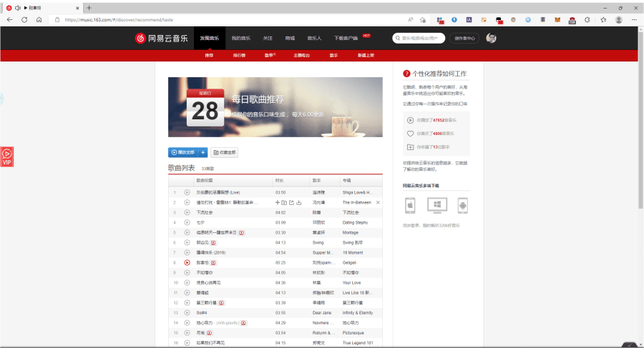This screenshot has width=644, height=348.
Task: Select the 排行榜 sub-navigation item
Action: tap(239, 56)
